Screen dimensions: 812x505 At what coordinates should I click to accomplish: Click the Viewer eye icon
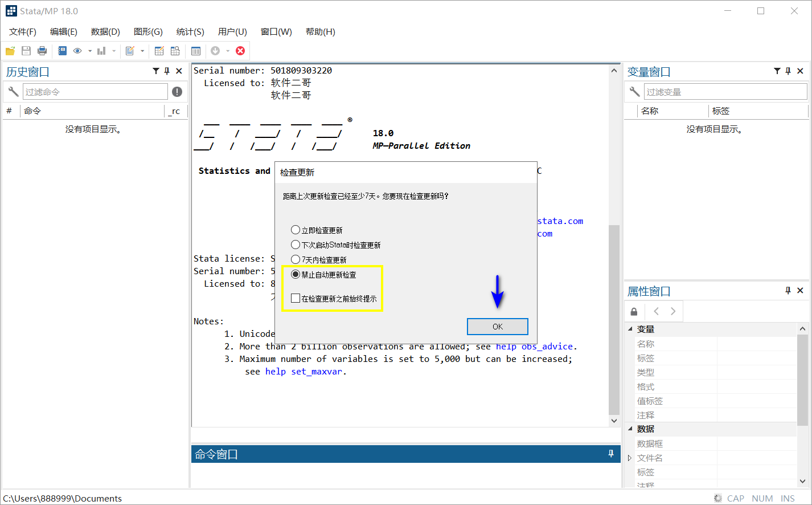coord(77,51)
